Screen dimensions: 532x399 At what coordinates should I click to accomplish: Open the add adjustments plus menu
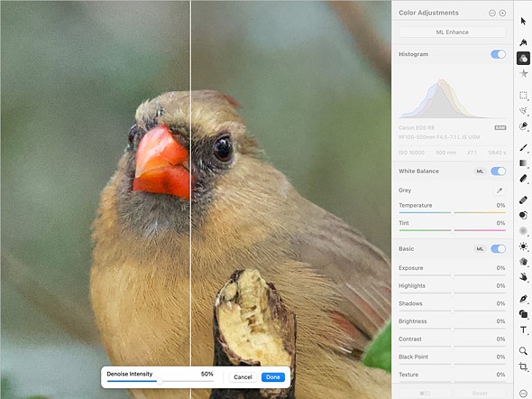click(x=502, y=13)
